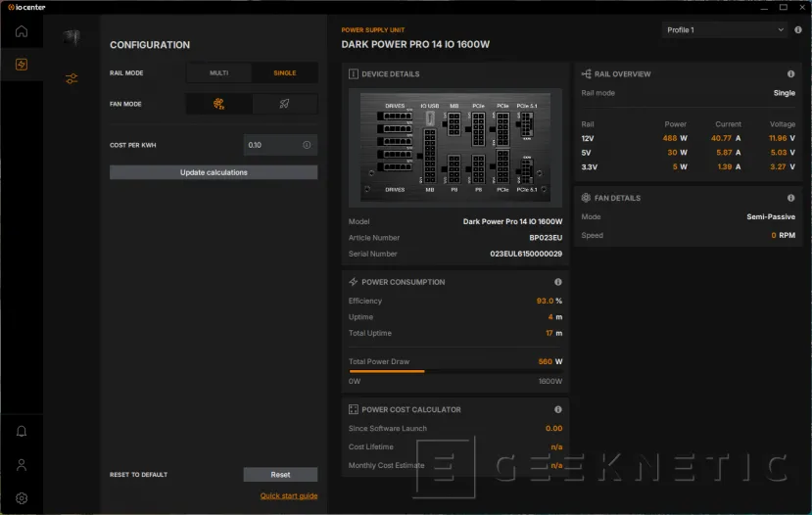Viewport: 812px width, 515px height.
Task: Click the Total Power Draw progress bar
Action: 455,371
